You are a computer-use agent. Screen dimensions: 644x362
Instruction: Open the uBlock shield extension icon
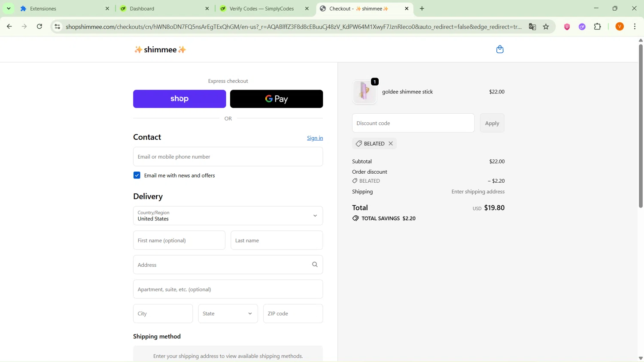tap(567, 27)
